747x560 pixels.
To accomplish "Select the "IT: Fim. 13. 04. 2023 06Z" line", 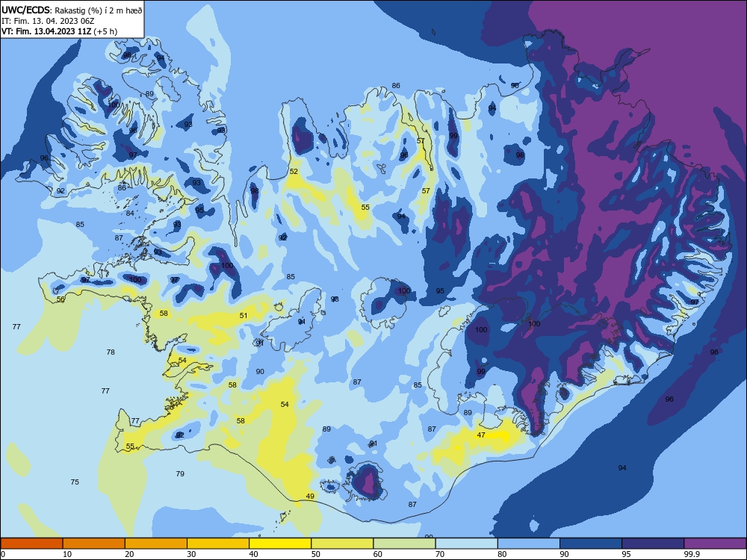I will (x=48, y=21).
